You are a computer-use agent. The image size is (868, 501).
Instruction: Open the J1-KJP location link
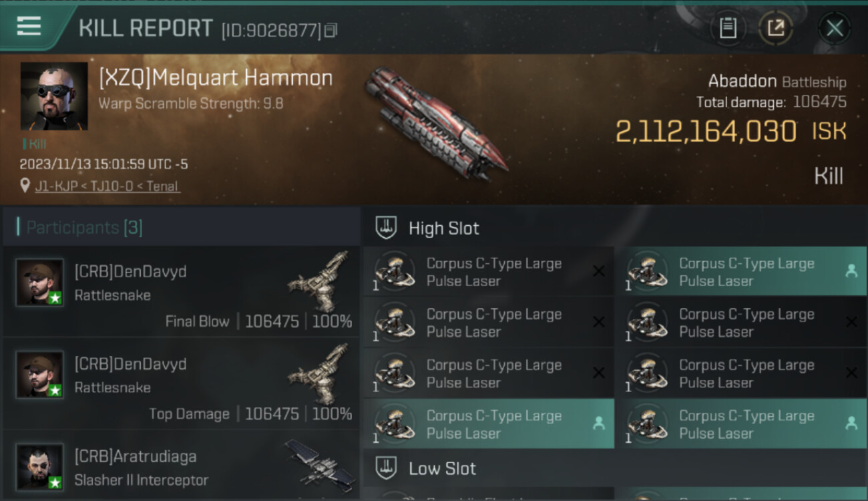[x=107, y=186]
